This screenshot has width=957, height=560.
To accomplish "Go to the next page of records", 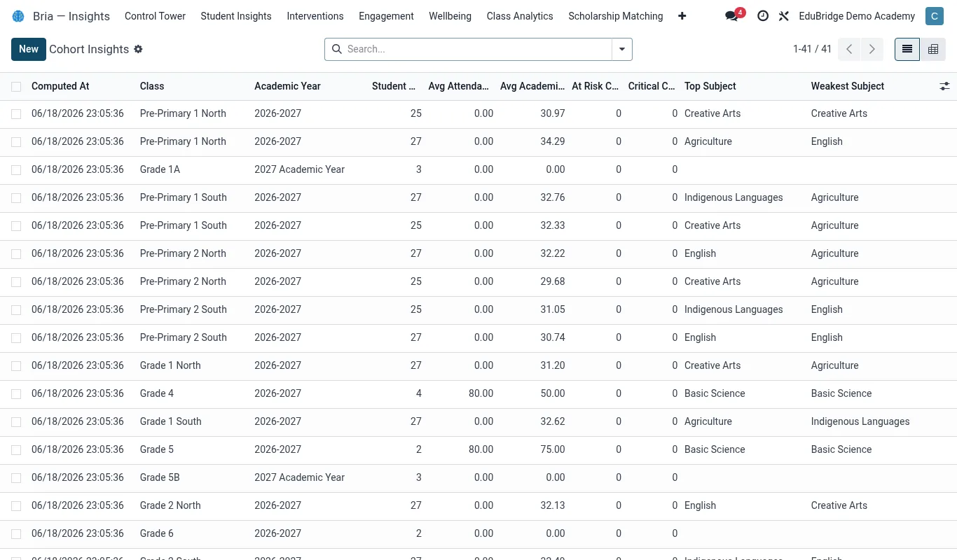I will 872,49.
